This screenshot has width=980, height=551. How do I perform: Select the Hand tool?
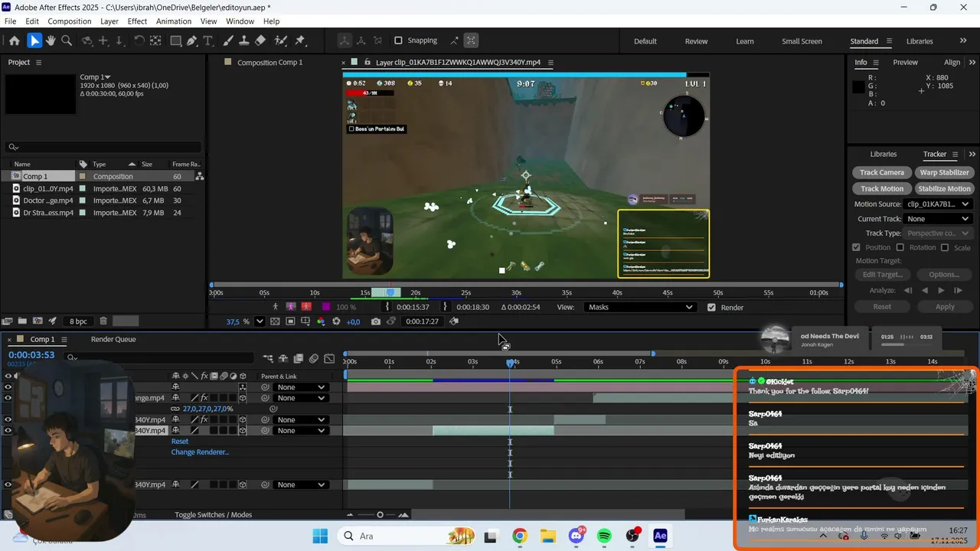coord(51,41)
